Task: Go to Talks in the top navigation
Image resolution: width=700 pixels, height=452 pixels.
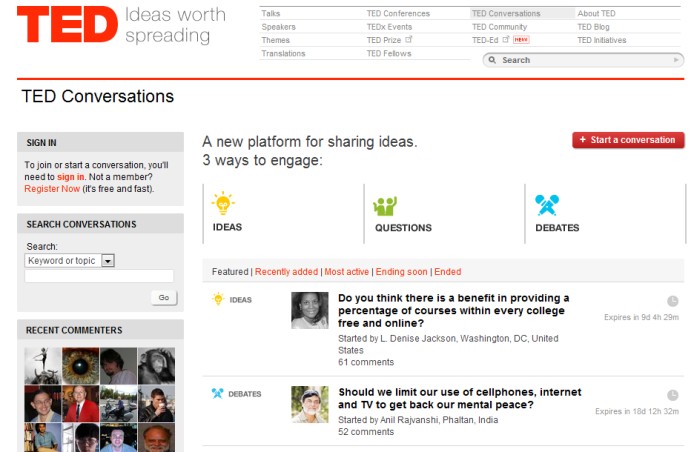Action: coord(271,14)
